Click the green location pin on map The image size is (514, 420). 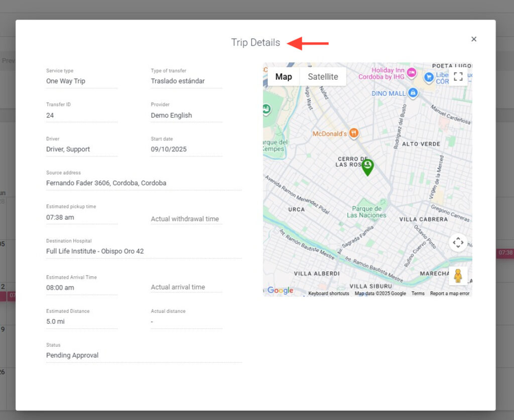367,167
